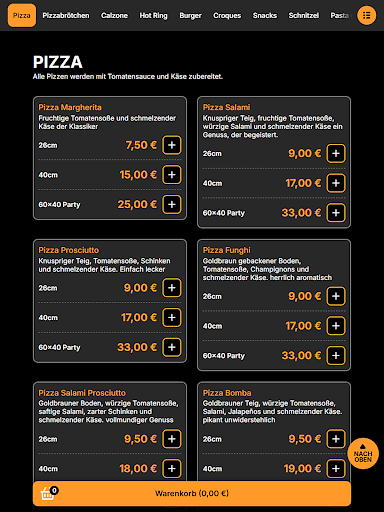384x512 pixels.
Task: Add Pizza Bomba 40cm to cart
Action: tap(336, 468)
